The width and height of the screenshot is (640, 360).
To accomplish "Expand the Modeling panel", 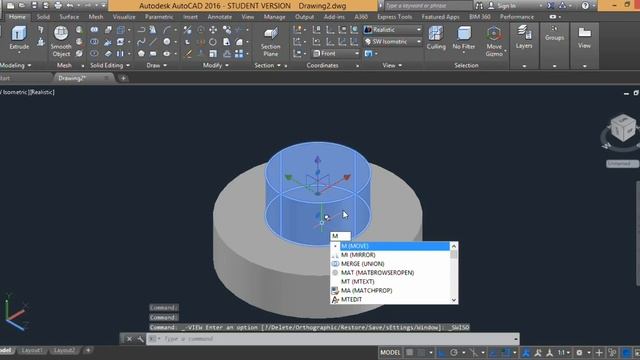I will coord(16,65).
